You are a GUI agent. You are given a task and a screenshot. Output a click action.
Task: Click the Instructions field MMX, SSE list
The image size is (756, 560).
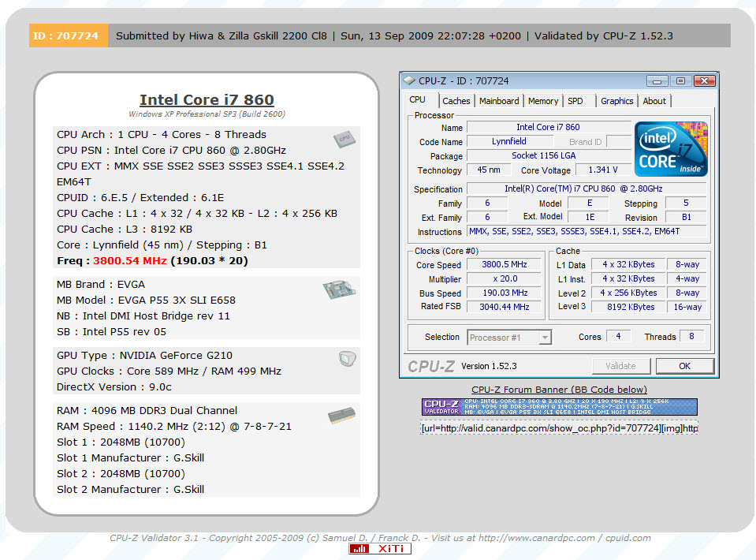[587, 232]
